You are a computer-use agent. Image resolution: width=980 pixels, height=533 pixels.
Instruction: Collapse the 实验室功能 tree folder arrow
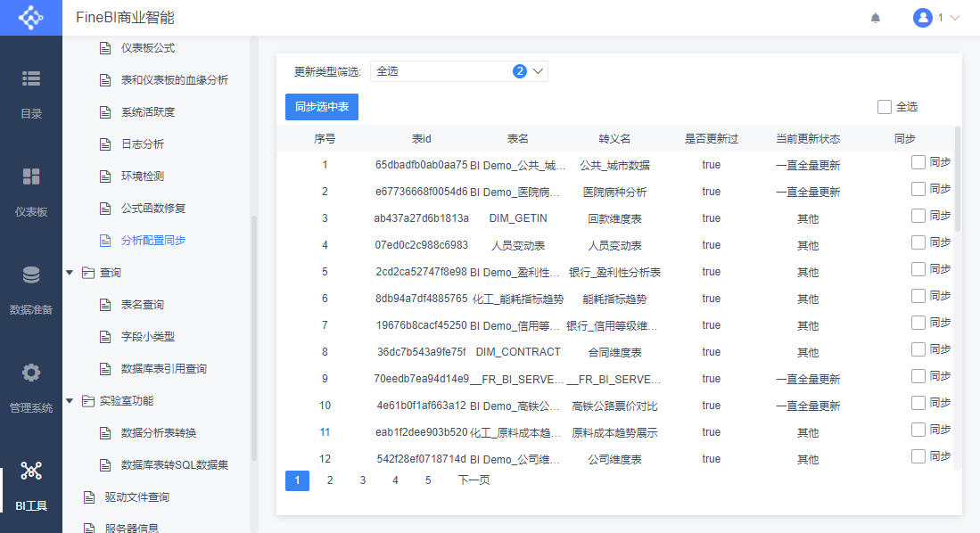click(70, 400)
